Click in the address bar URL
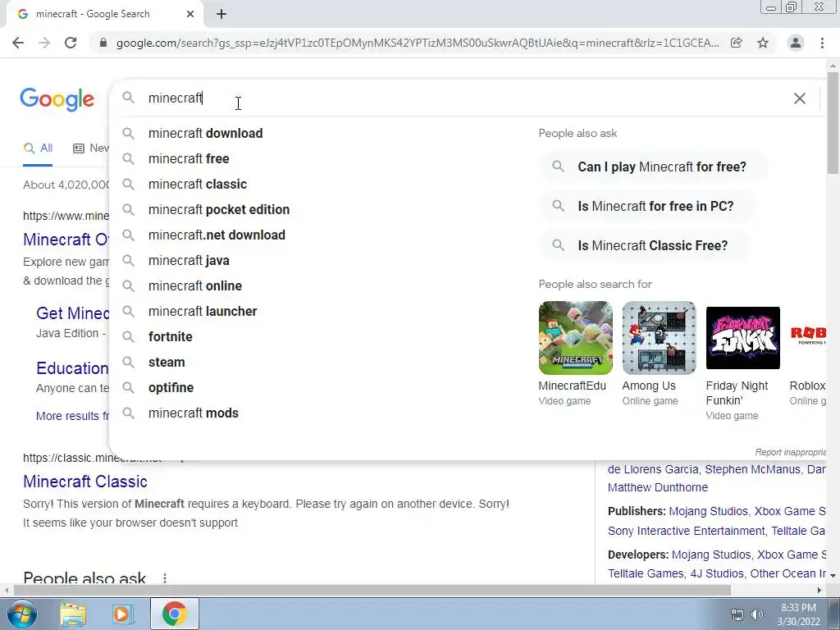 pos(418,43)
